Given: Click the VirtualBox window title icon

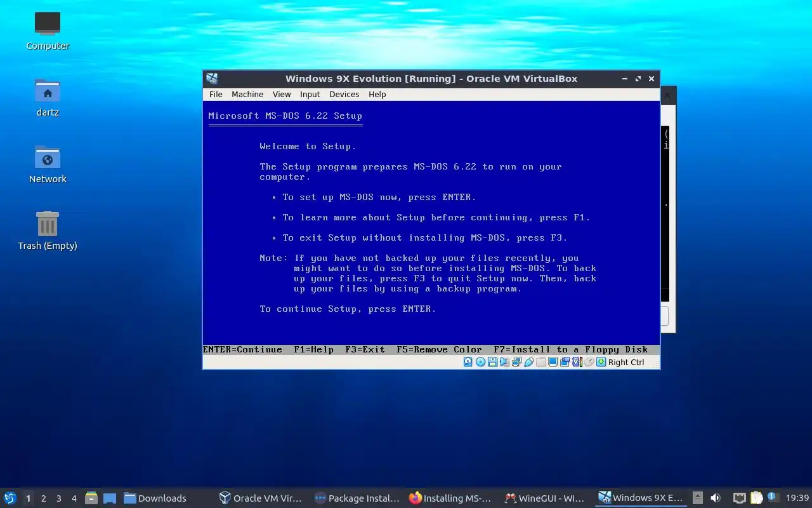Looking at the screenshot, I should (212, 79).
